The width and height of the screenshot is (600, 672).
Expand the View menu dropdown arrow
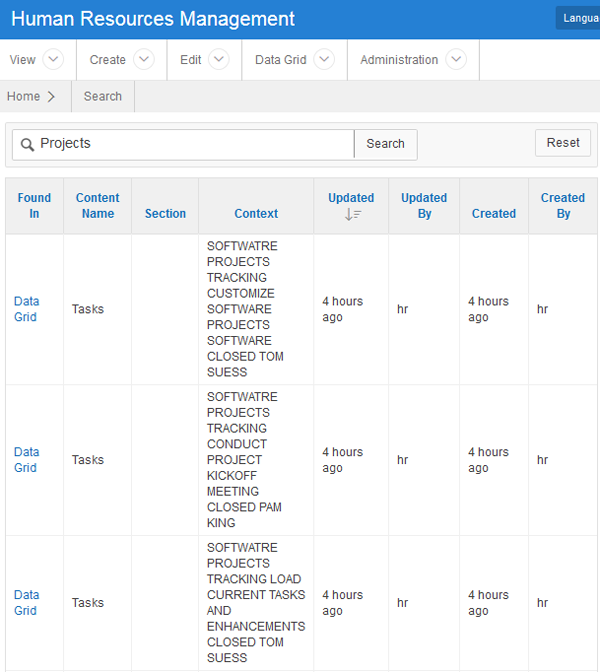click(53, 60)
